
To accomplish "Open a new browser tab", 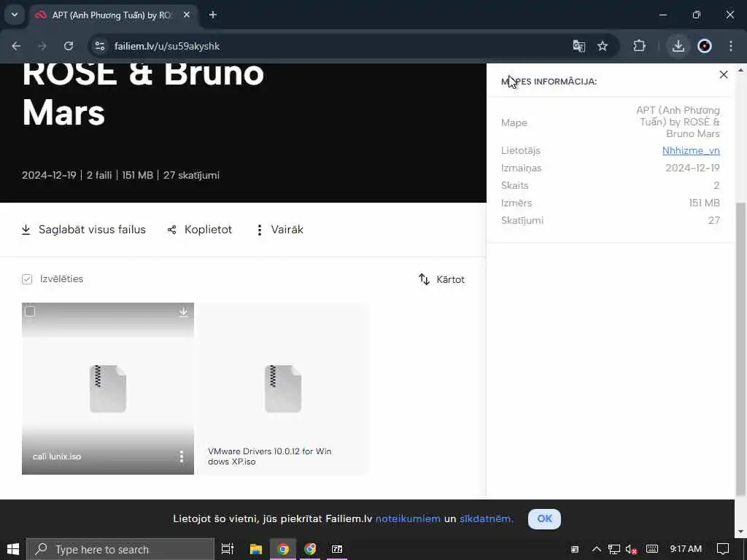I will point(213,15).
